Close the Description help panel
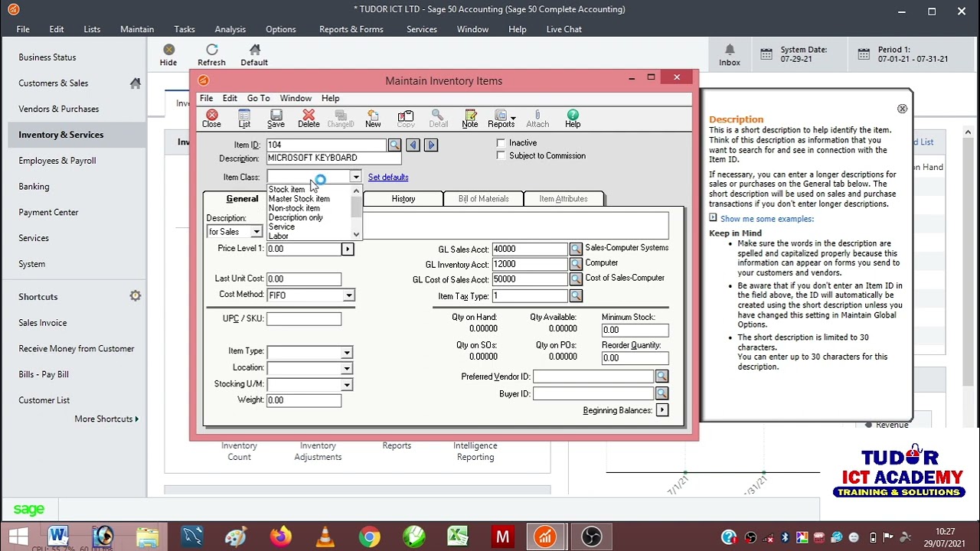This screenshot has height=551, width=980. (x=902, y=109)
